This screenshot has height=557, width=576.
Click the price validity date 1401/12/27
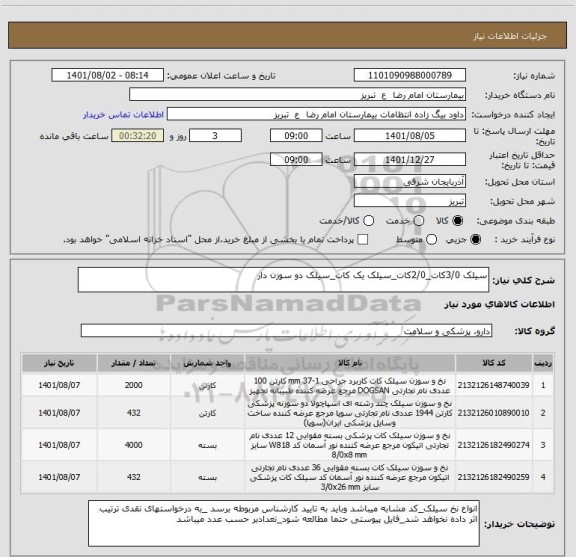pyautogui.click(x=410, y=159)
